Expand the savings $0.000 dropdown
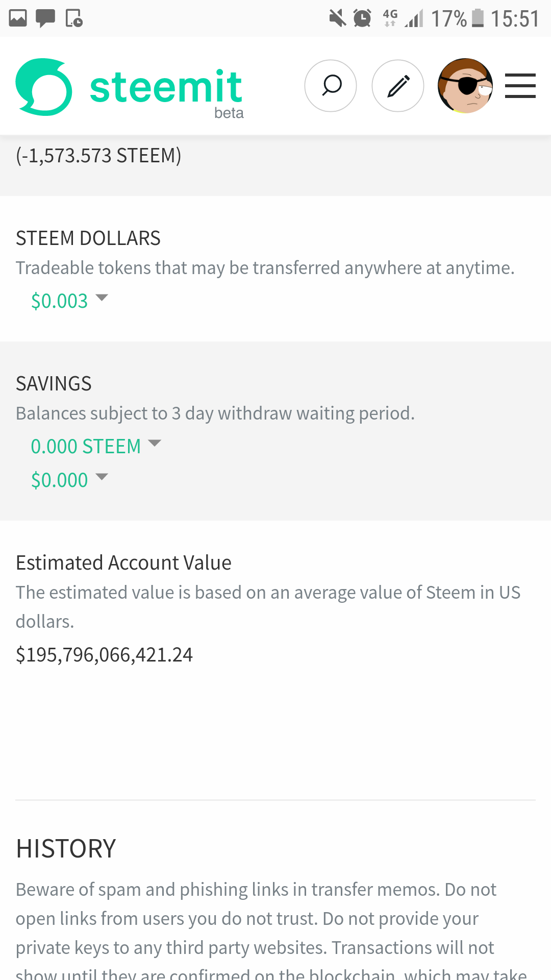Image resolution: width=551 pixels, height=980 pixels. [x=69, y=480]
